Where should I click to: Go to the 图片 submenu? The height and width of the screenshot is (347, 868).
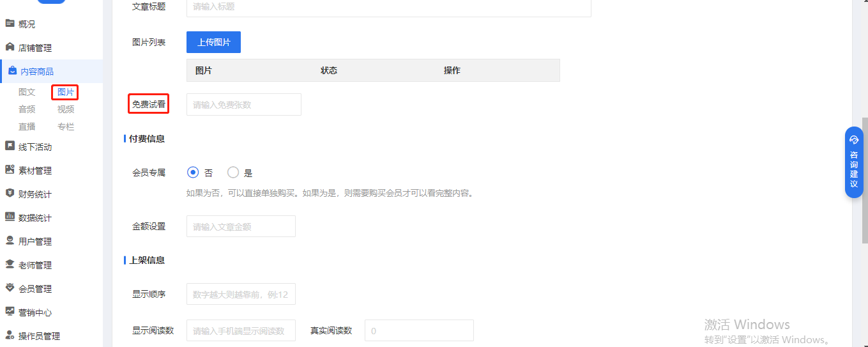pos(66,93)
